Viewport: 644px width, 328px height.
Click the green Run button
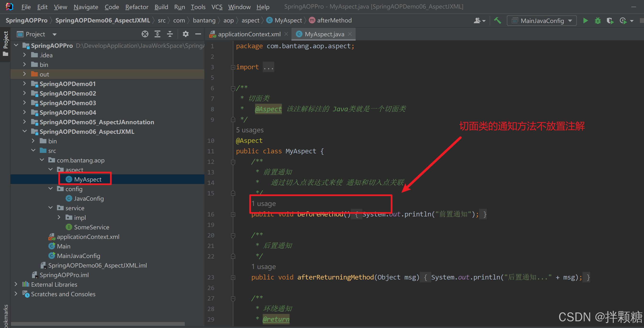tap(585, 21)
